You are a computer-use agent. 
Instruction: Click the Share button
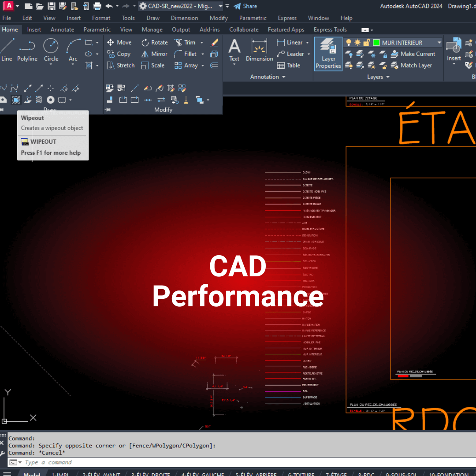pos(245,6)
